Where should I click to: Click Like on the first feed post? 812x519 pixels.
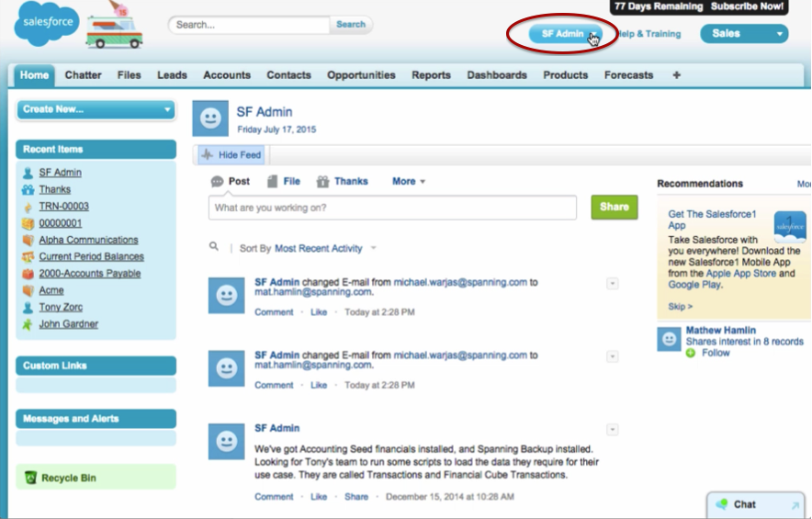319,312
